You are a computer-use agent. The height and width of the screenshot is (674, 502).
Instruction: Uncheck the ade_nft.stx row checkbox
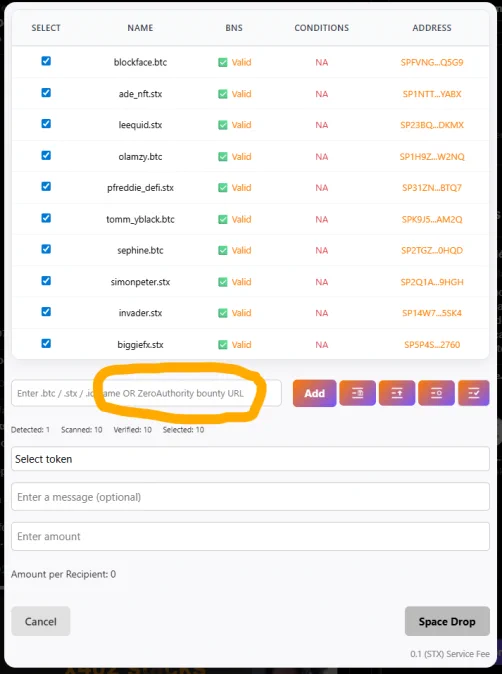pyautogui.click(x=46, y=92)
